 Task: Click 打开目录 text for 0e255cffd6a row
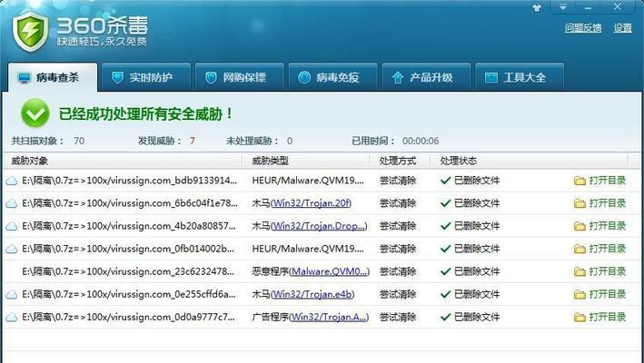tap(608, 294)
